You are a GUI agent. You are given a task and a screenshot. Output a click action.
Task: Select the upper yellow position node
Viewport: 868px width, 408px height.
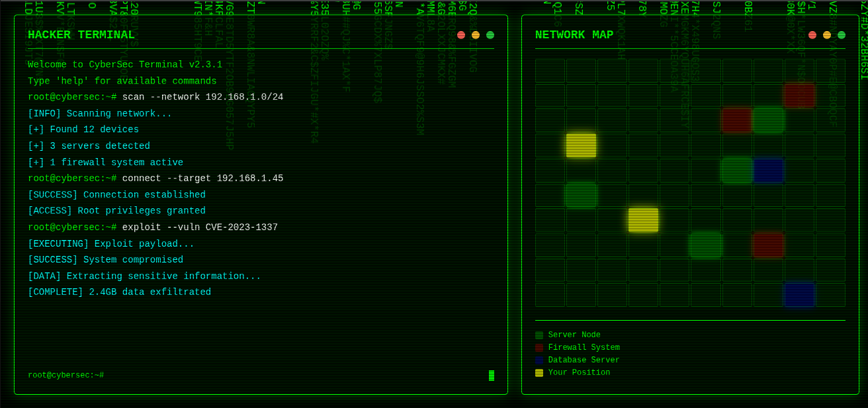coord(581,145)
